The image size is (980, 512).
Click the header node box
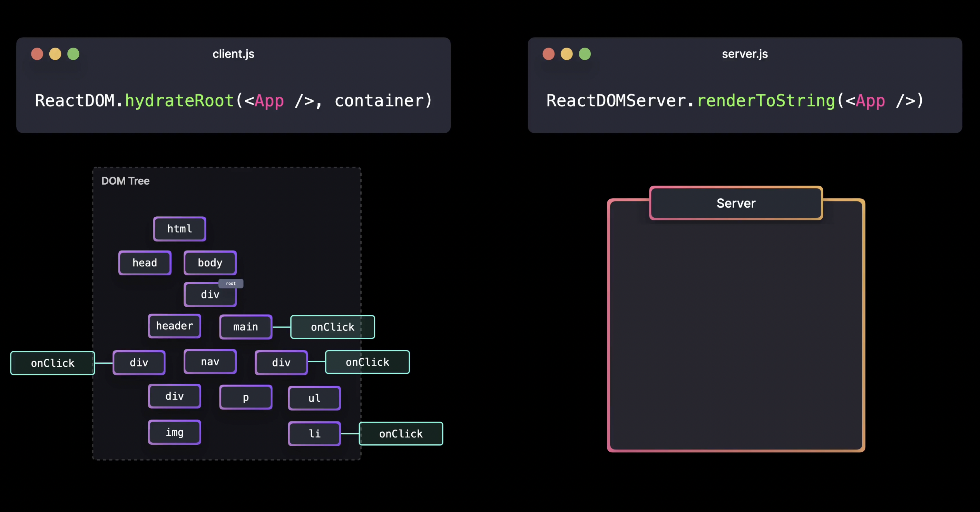pos(174,326)
